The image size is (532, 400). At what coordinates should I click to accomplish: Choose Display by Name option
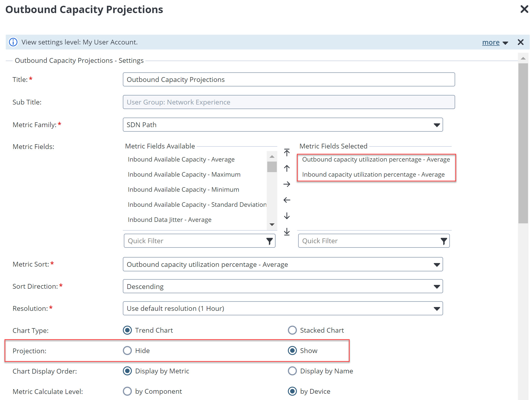pos(292,371)
